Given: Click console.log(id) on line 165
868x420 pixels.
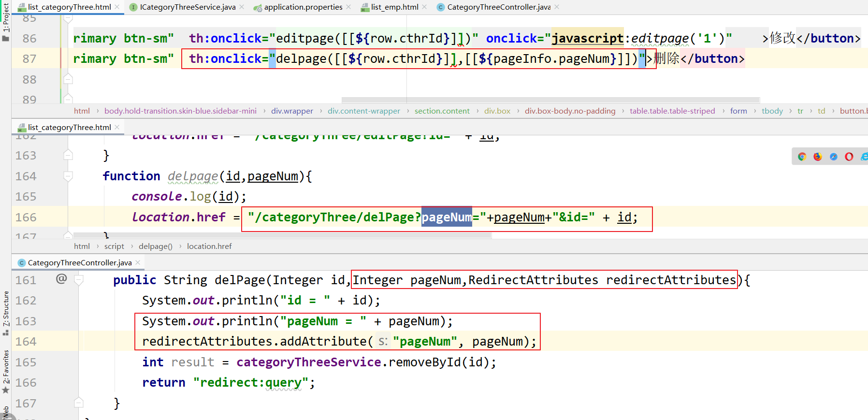Looking at the screenshot, I should tap(189, 196).
